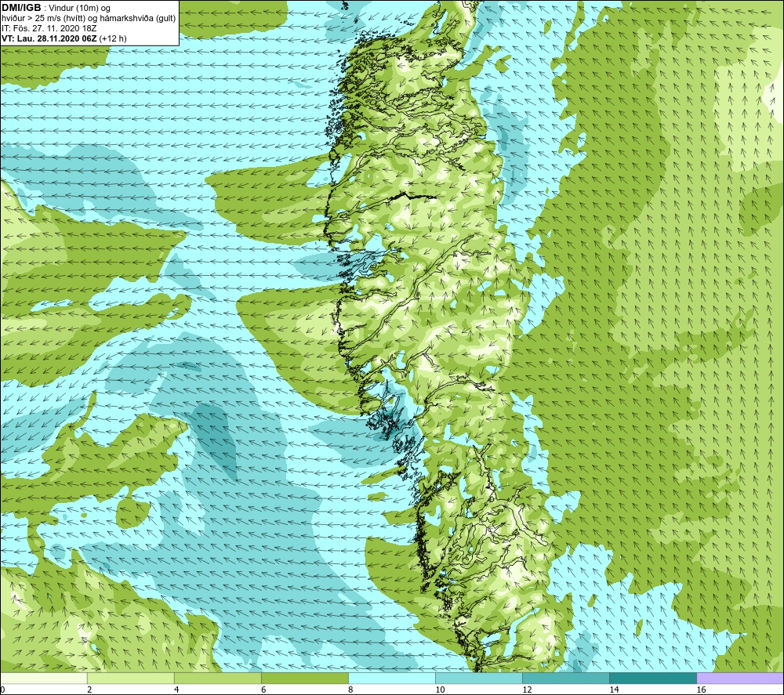
Task: Click the scale label '2'
Action: pos(89,690)
